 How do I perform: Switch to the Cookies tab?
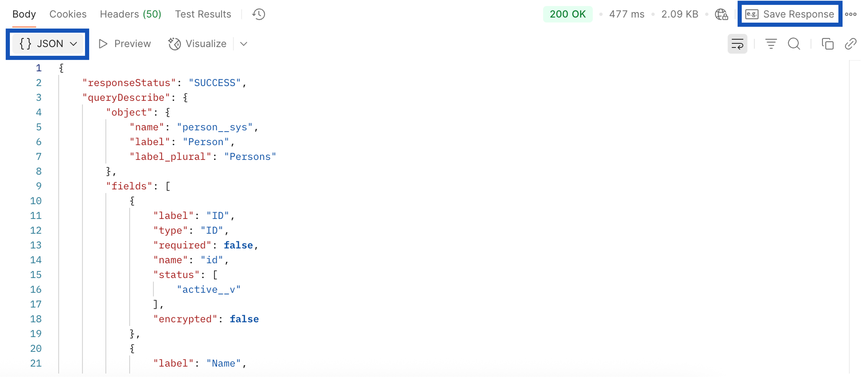tap(68, 14)
